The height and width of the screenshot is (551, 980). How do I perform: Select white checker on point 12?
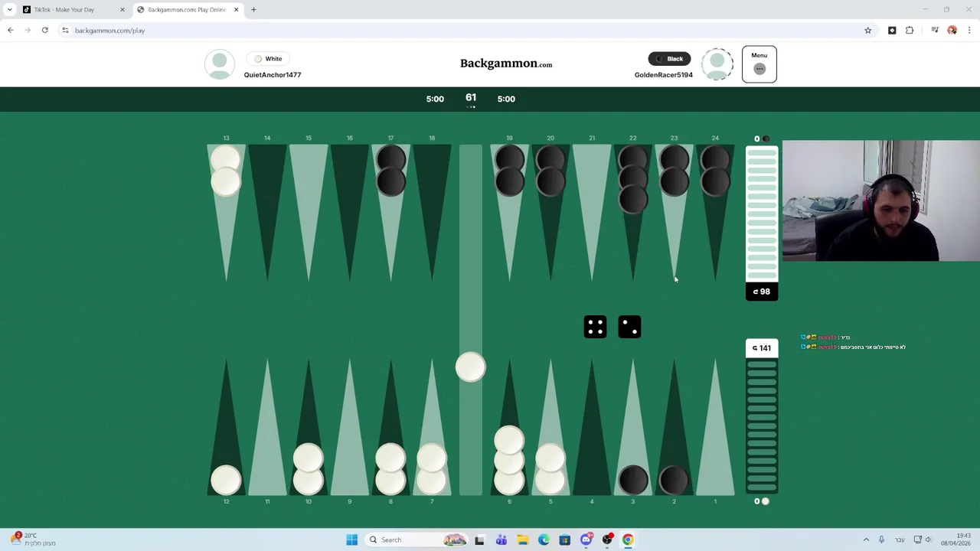pyautogui.click(x=226, y=481)
